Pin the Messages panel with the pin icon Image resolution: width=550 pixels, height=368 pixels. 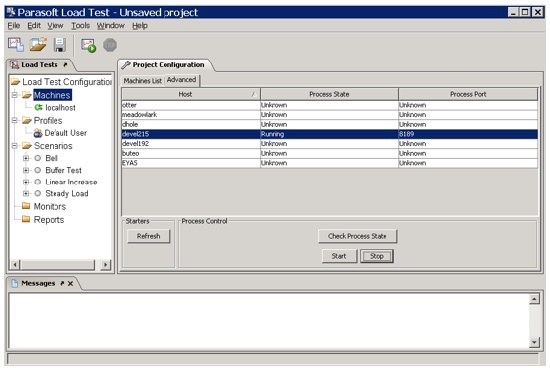click(x=62, y=283)
